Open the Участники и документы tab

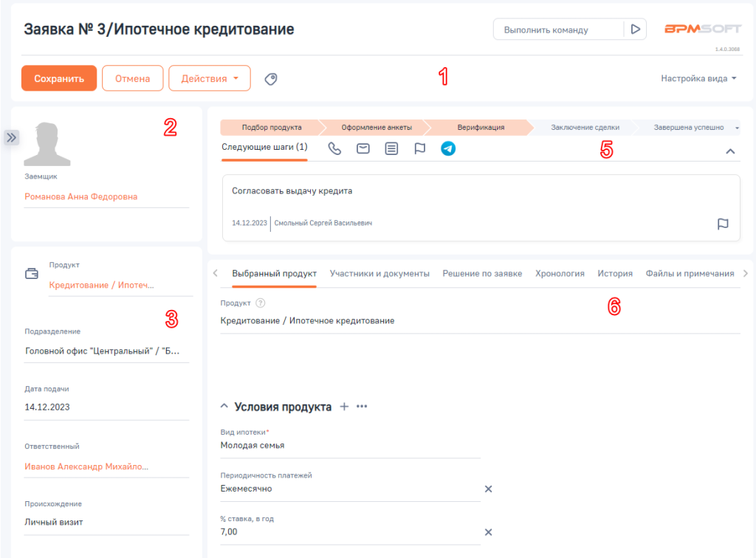pos(379,272)
